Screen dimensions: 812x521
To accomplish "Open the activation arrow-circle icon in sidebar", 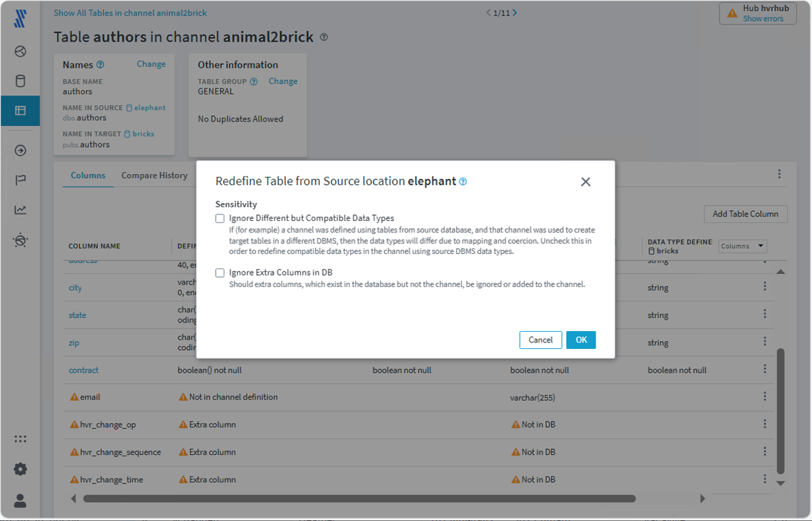I will tap(20, 150).
